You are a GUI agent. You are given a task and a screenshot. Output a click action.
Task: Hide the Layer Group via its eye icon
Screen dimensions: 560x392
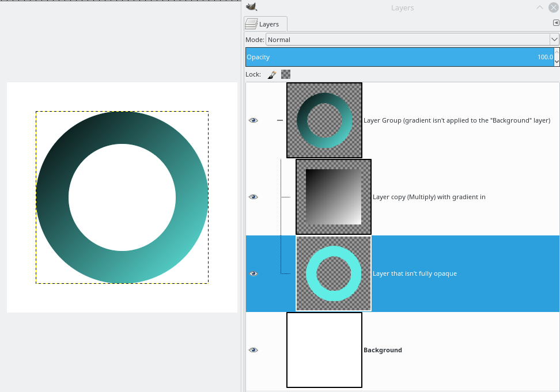pos(253,120)
